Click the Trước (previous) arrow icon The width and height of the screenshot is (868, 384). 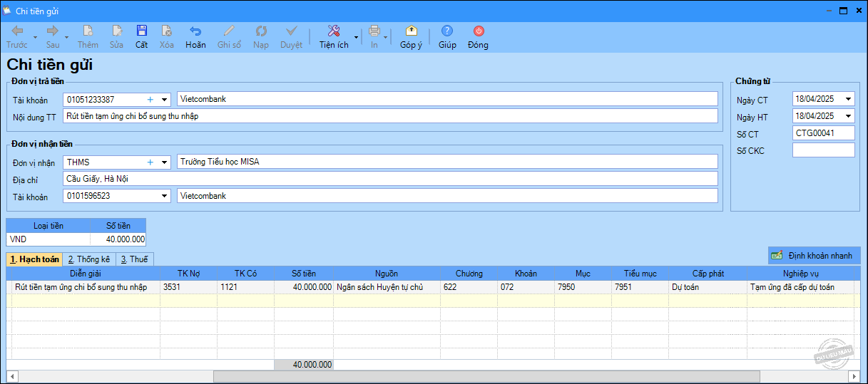click(17, 31)
